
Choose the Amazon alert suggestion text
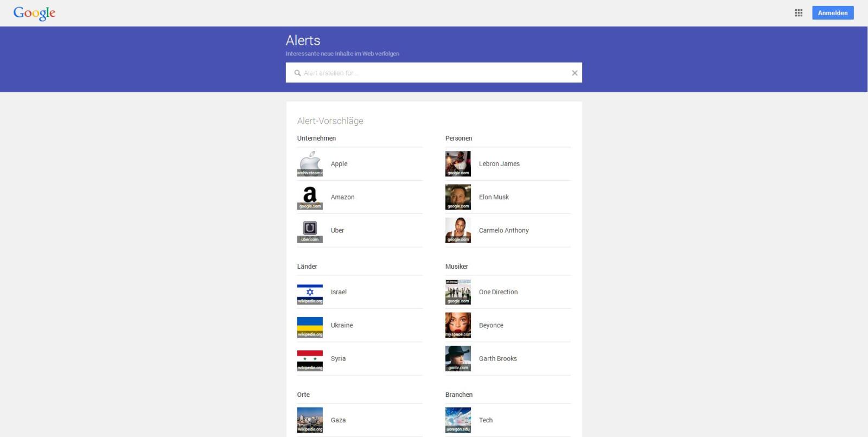pyautogui.click(x=342, y=197)
